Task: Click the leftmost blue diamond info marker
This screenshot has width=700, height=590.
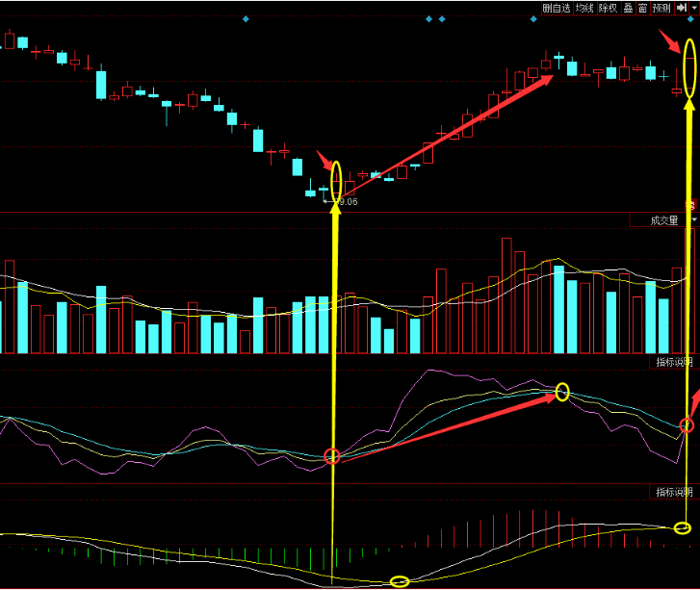Action: click(x=246, y=18)
